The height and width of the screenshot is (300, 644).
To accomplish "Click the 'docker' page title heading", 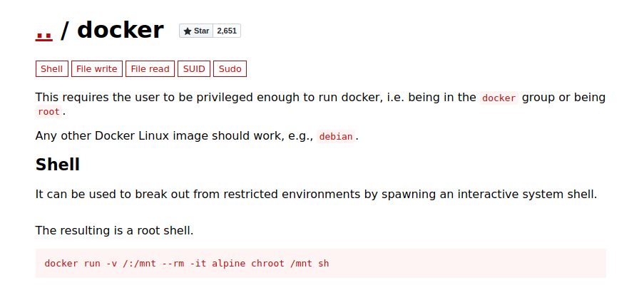I will tap(120, 30).
